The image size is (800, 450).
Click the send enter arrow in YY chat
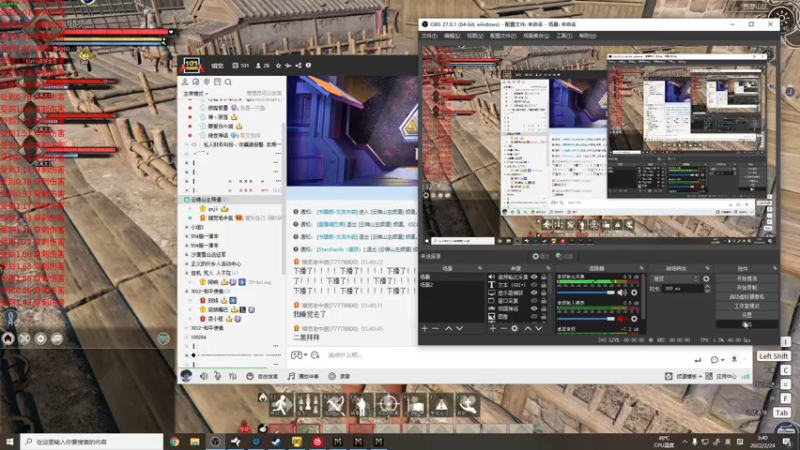[x=697, y=360]
